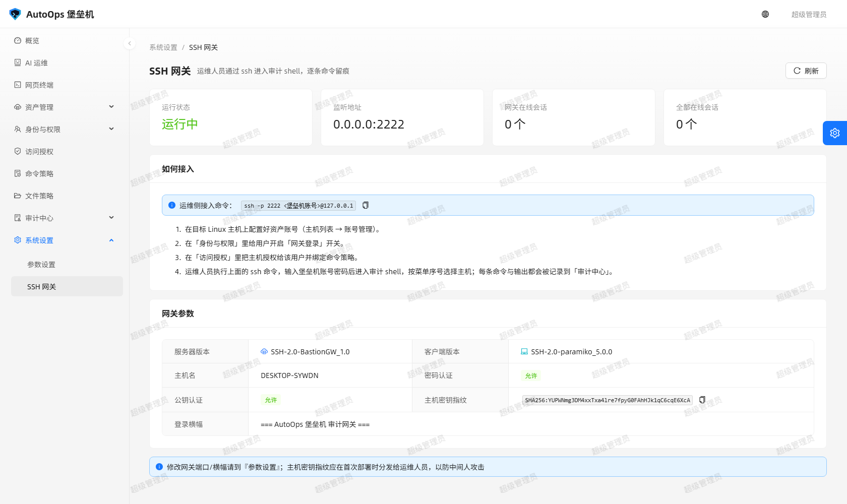Image resolution: width=847 pixels, height=504 pixels.
Task: Click the 命令策略 sidebar icon
Action: tap(18, 173)
